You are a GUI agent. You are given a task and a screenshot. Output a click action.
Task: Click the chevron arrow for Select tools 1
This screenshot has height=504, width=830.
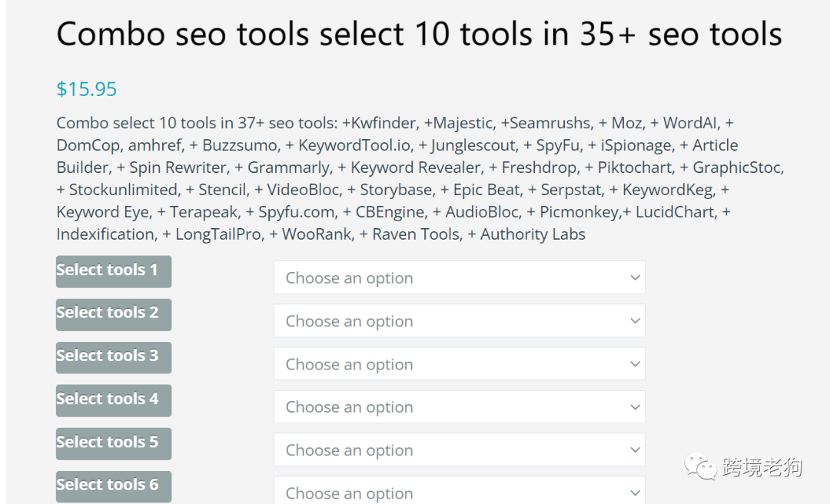635,277
